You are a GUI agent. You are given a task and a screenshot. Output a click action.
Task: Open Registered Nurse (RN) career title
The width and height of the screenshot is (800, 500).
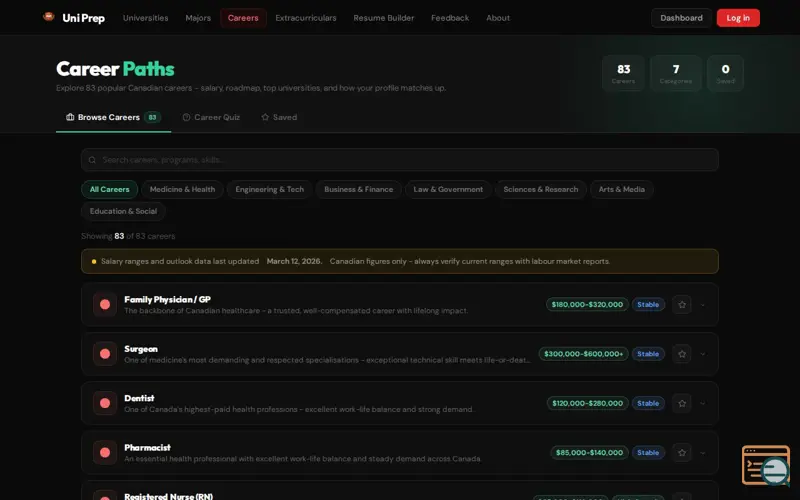pyautogui.click(x=168, y=496)
